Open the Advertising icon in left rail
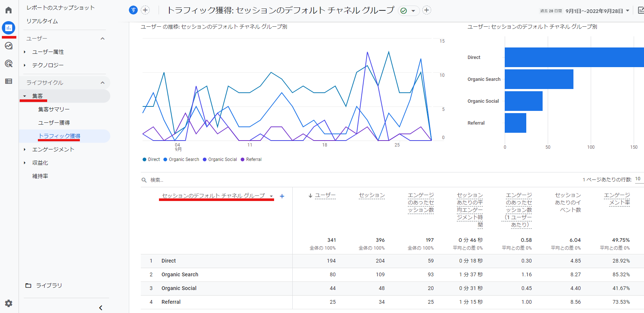The image size is (644, 313). coord(9,63)
